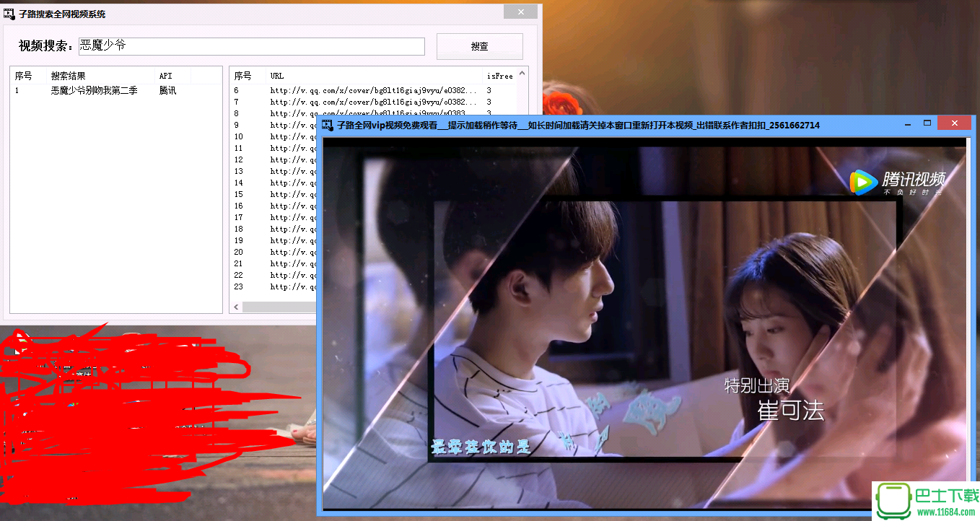The width and height of the screenshot is (980, 521).
Task: Select URL row numbered 18
Action: coord(274,229)
